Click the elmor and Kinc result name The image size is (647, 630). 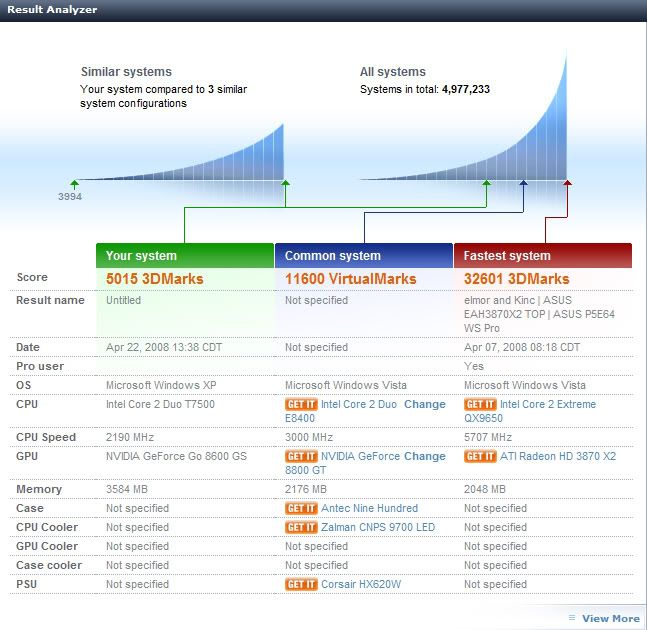539,314
